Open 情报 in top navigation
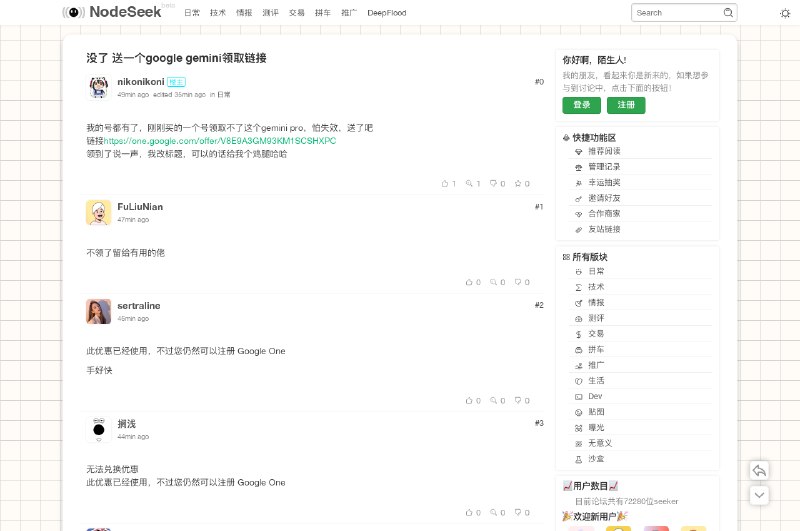The width and height of the screenshot is (800, 531). pyautogui.click(x=244, y=13)
